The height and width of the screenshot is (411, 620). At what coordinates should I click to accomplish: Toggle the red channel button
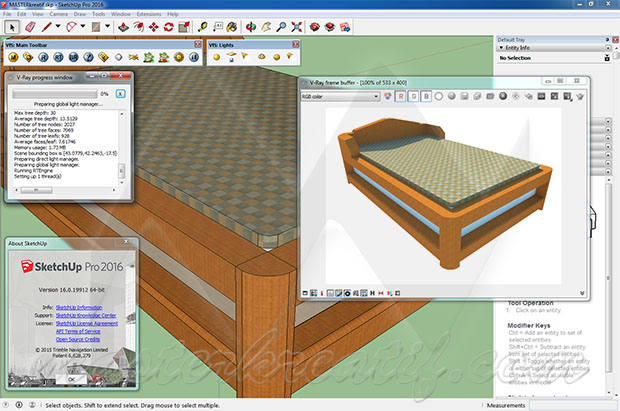398,96
